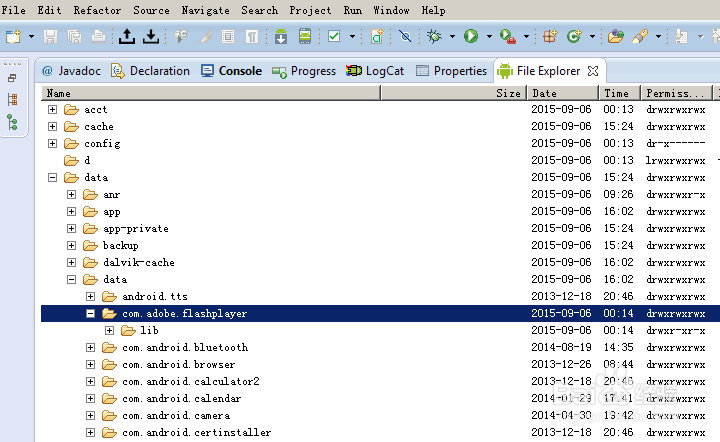Open the Refactor menu
720x442 pixels.
tap(97, 10)
